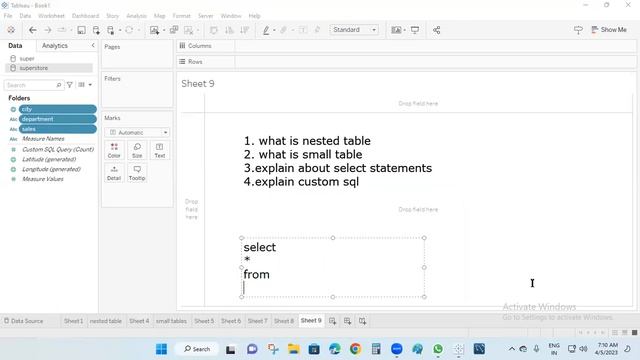Viewport: 640px width, 360px height.
Task: Click the Detail marks card button
Action: [114, 173]
